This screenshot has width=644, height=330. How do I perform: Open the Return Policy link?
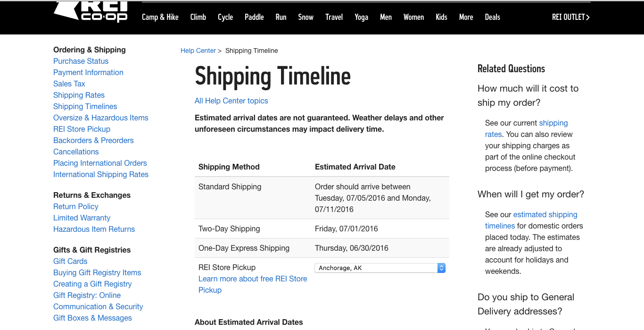coord(75,206)
